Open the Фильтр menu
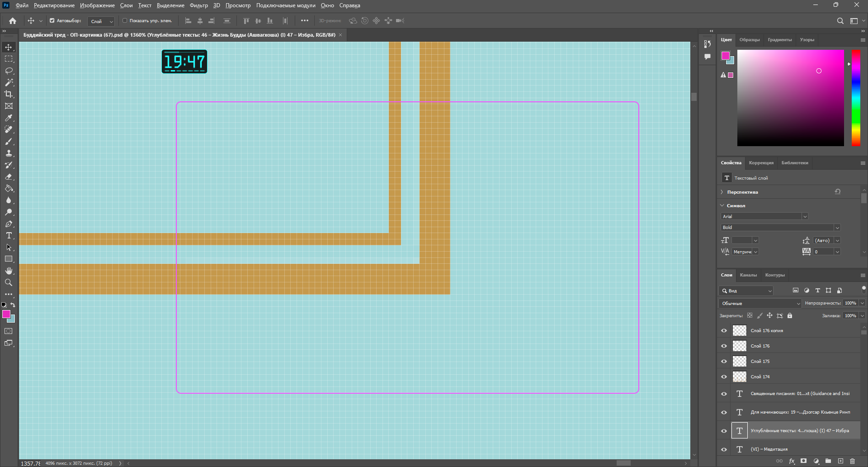The height and width of the screenshot is (467, 868). tap(198, 5)
